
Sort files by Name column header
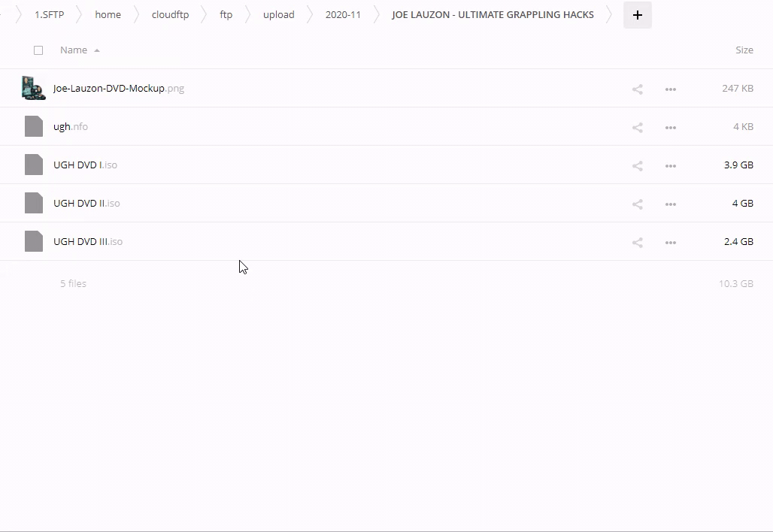coord(74,50)
